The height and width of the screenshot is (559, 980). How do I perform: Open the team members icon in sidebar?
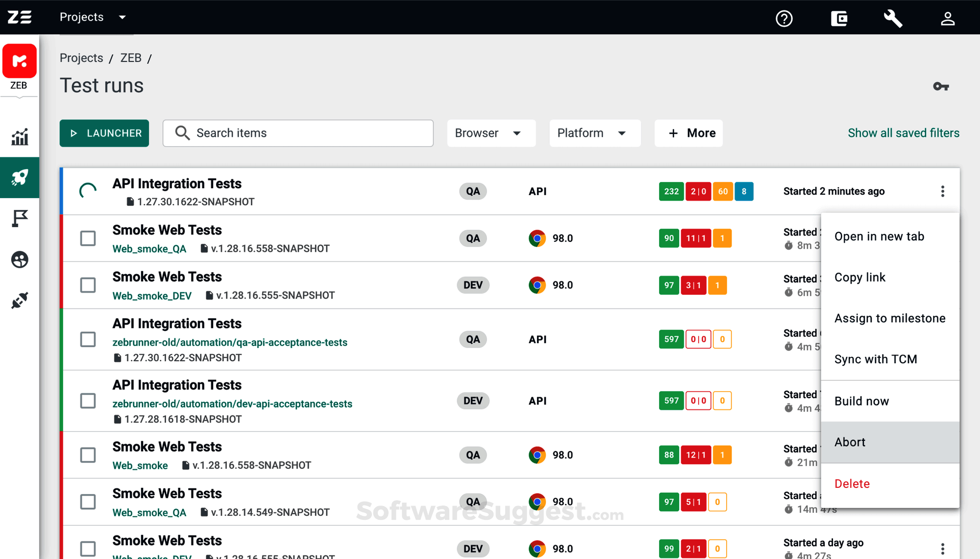click(19, 260)
